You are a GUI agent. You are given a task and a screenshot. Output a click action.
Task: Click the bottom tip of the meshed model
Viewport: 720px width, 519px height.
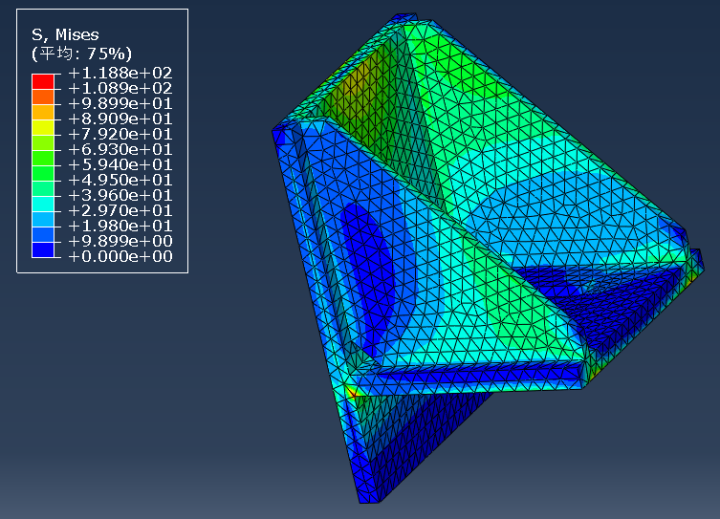pyautogui.click(x=369, y=498)
